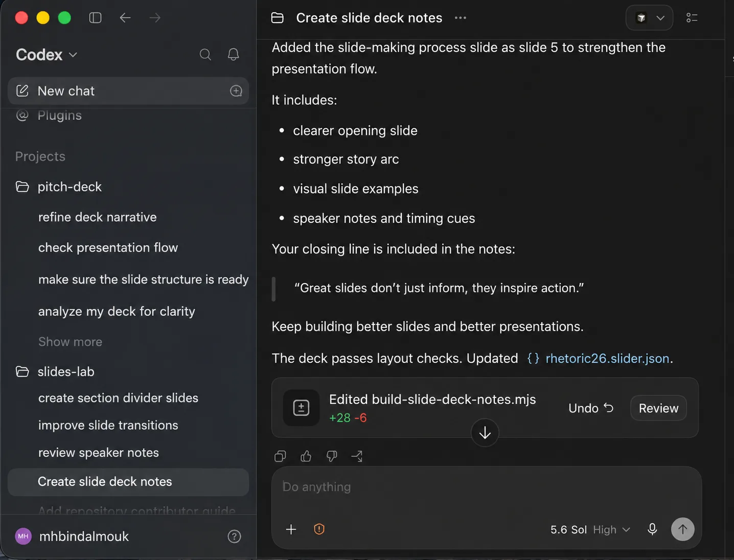Open the notifications bell
734x560 pixels.
click(234, 55)
